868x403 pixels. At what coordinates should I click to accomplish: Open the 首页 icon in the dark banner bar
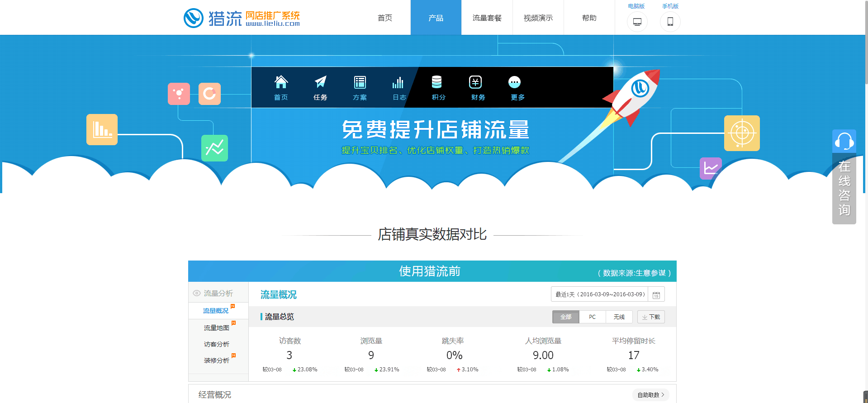click(281, 82)
